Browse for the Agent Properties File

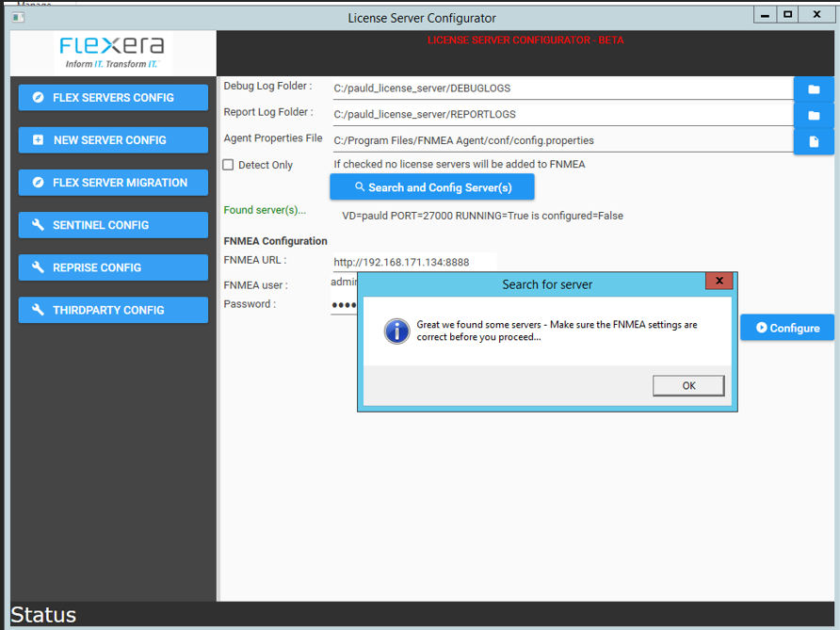[814, 141]
